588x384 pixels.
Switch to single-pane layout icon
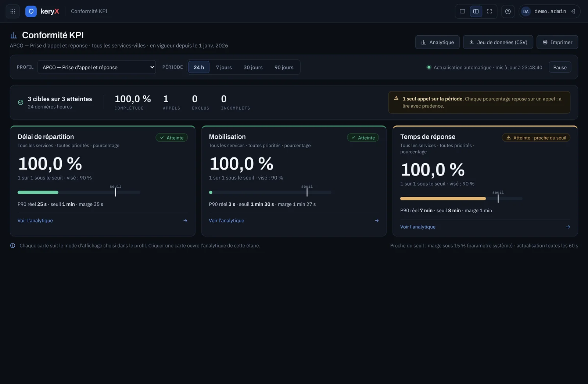click(462, 11)
